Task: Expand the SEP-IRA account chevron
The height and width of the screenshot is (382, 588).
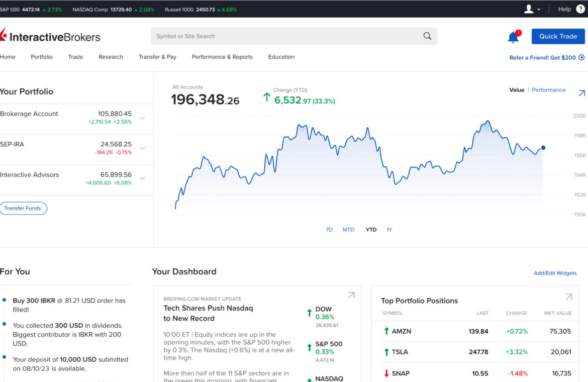Action: tap(143, 148)
